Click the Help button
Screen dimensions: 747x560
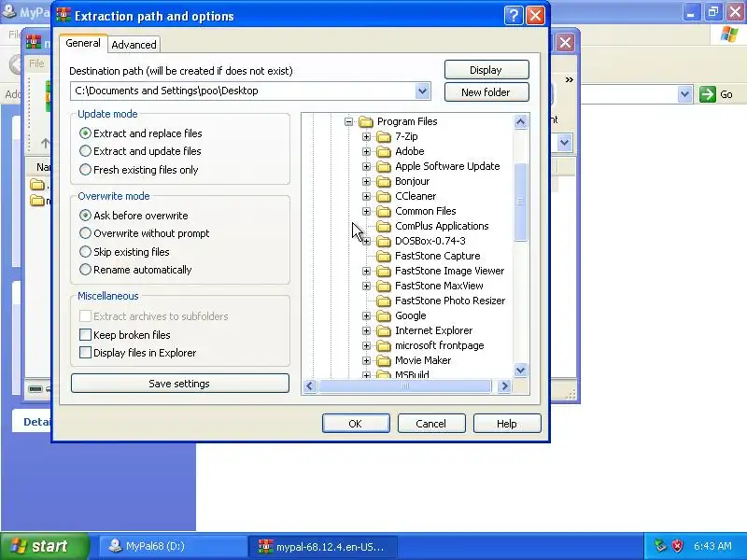(507, 424)
